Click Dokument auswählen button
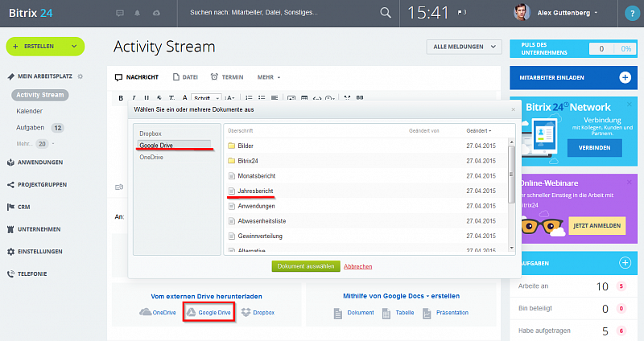This screenshot has height=341, width=644. pyautogui.click(x=306, y=266)
